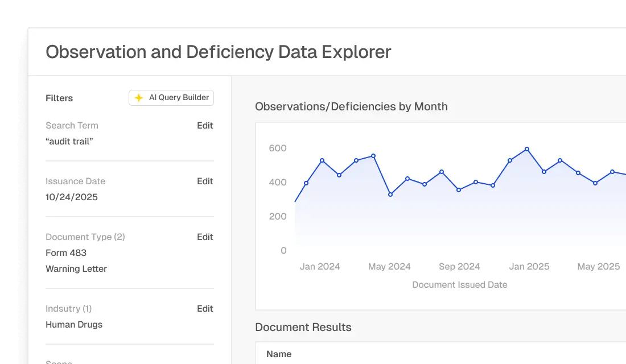Click the Name column header in Document Results
Image resolution: width=626 pixels, height=364 pixels.
(278, 354)
